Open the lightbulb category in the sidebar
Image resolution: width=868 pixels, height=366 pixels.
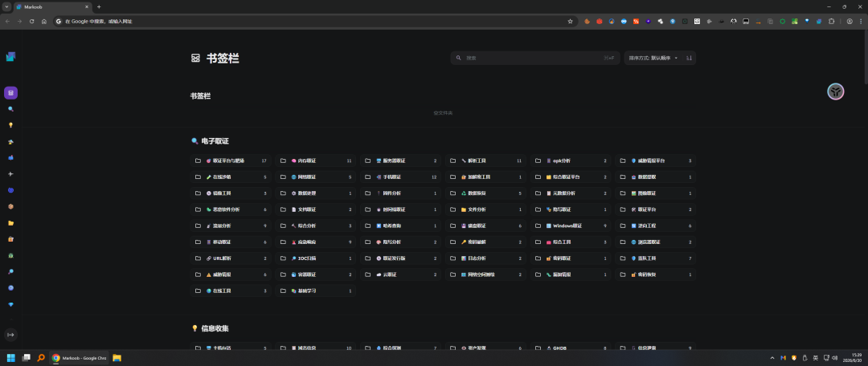[10, 125]
